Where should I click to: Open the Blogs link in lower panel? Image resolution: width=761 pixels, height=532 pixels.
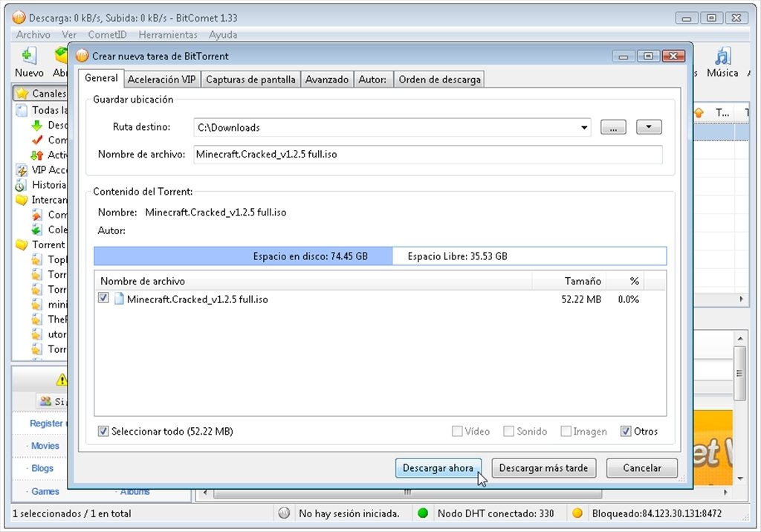[42, 468]
